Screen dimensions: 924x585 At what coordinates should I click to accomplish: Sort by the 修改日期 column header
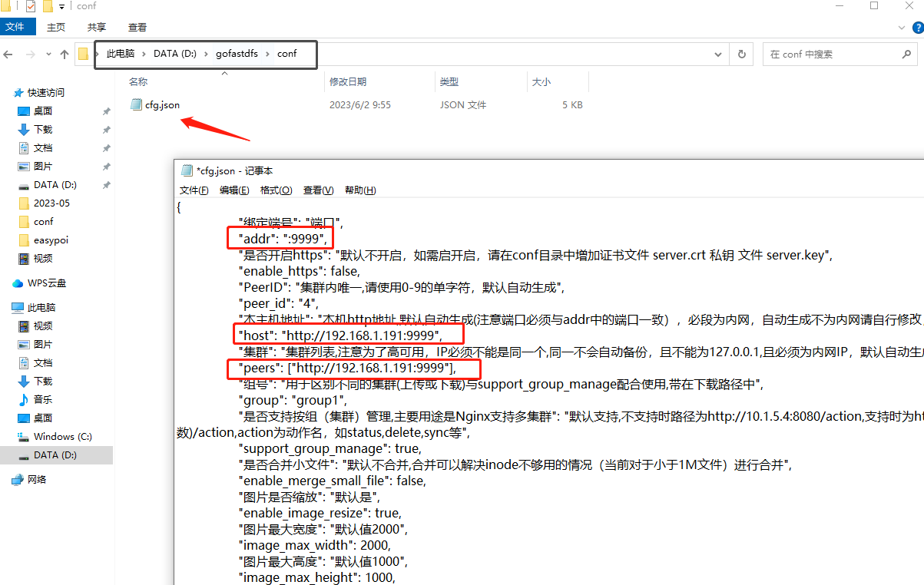pyautogui.click(x=348, y=81)
